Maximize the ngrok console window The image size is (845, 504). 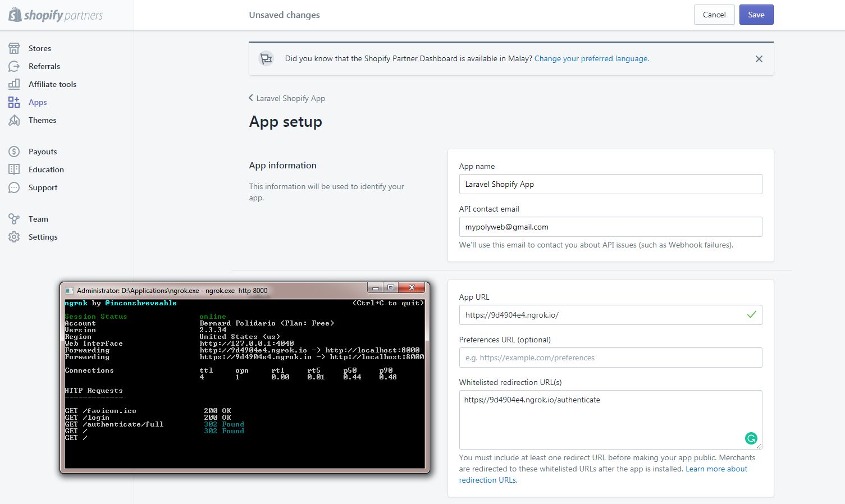tap(391, 287)
